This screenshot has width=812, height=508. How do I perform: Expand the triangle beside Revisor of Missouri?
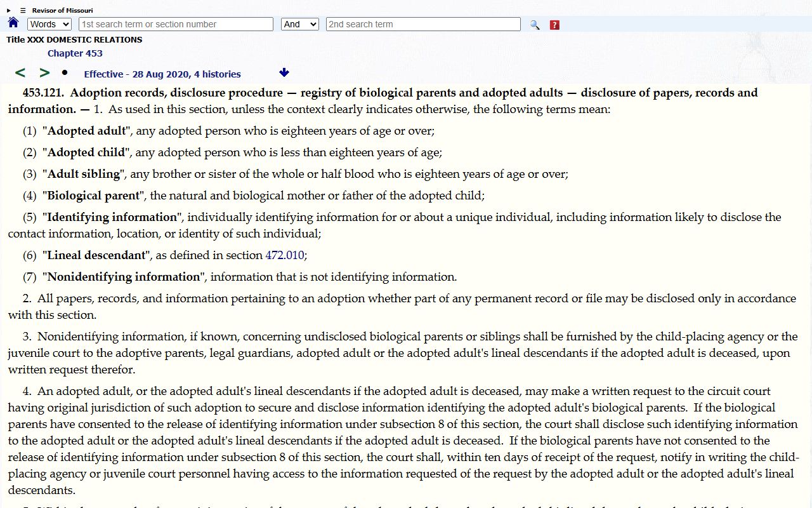pyautogui.click(x=9, y=11)
